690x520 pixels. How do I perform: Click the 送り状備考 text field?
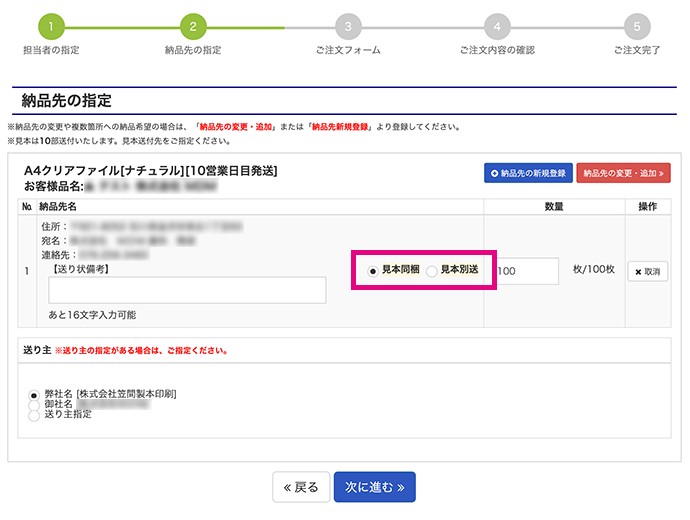pyautogui.click(x=187, y=290)
